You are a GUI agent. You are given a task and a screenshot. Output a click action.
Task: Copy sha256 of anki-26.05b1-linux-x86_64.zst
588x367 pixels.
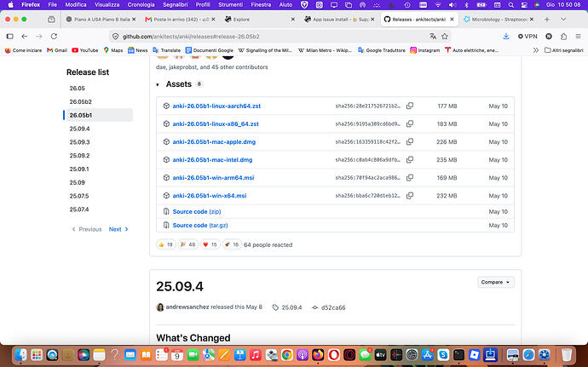tap(410, 123)
